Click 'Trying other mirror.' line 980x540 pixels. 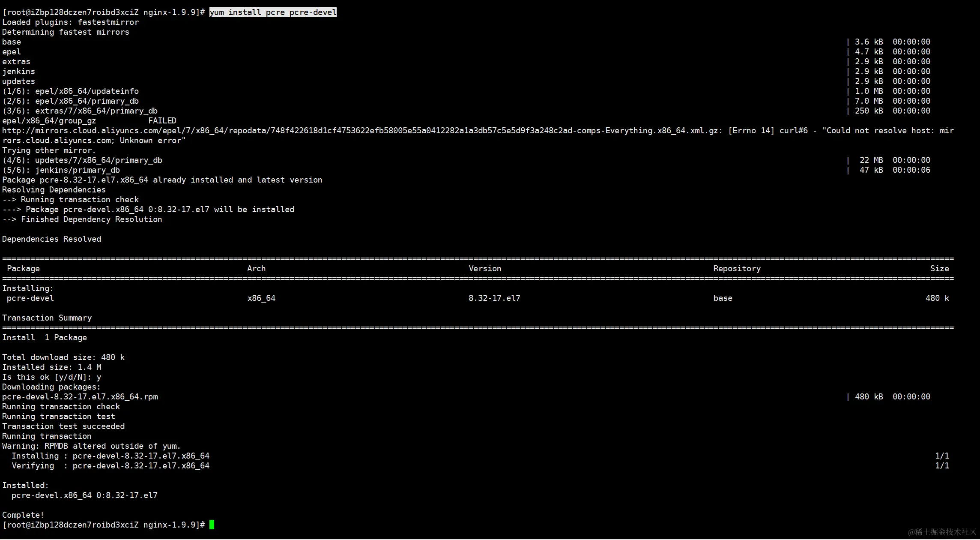pos(49,150)
